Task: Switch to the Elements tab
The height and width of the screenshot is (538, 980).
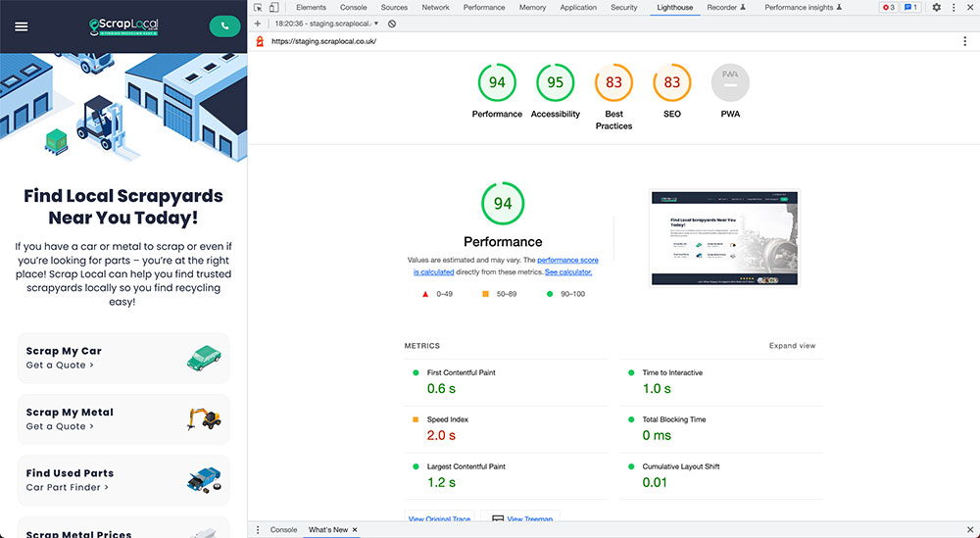Action: pos(312,8)
